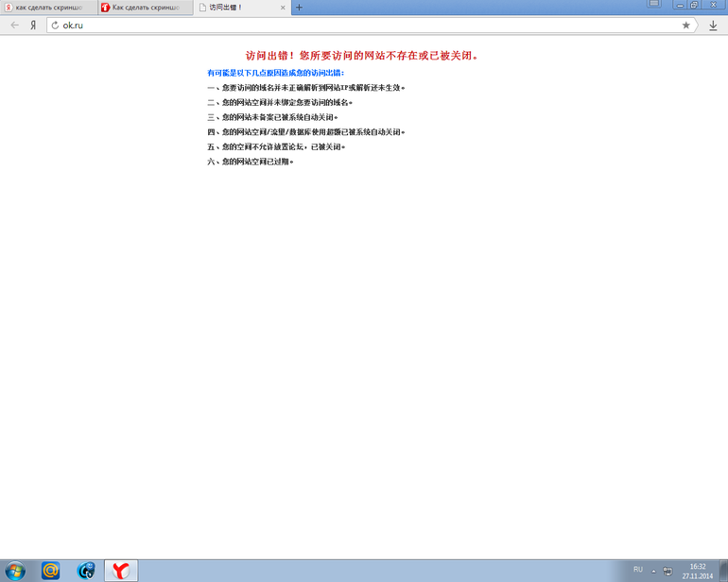Expand hidden system tray icons

[653, 571]
